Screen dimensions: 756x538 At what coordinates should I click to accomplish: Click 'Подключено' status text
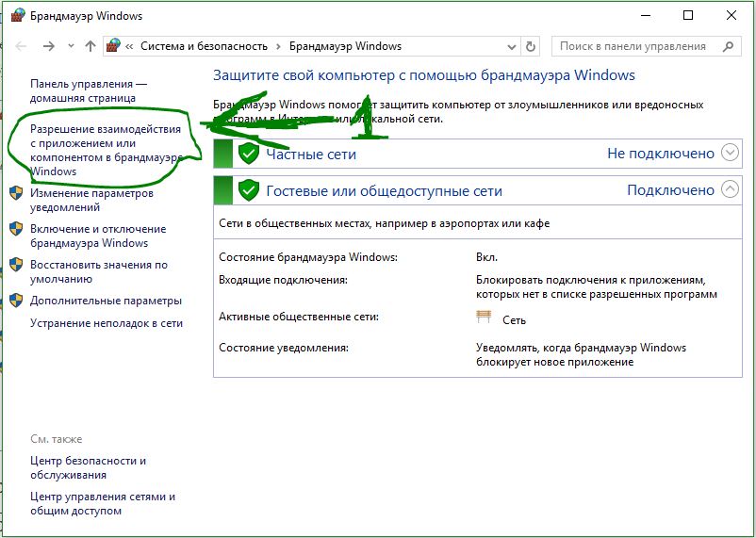tap(670, 190)
